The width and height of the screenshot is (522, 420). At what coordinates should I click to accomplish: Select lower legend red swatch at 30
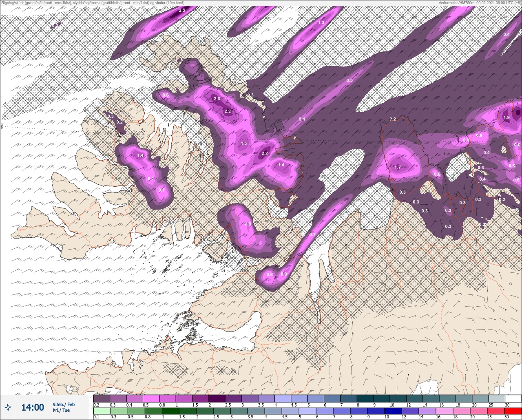513,411
